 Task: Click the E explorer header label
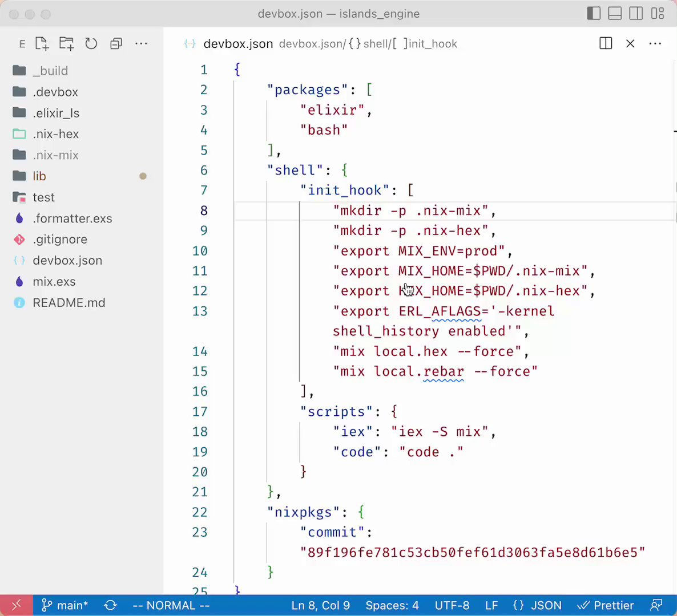[x=22, y=43]
